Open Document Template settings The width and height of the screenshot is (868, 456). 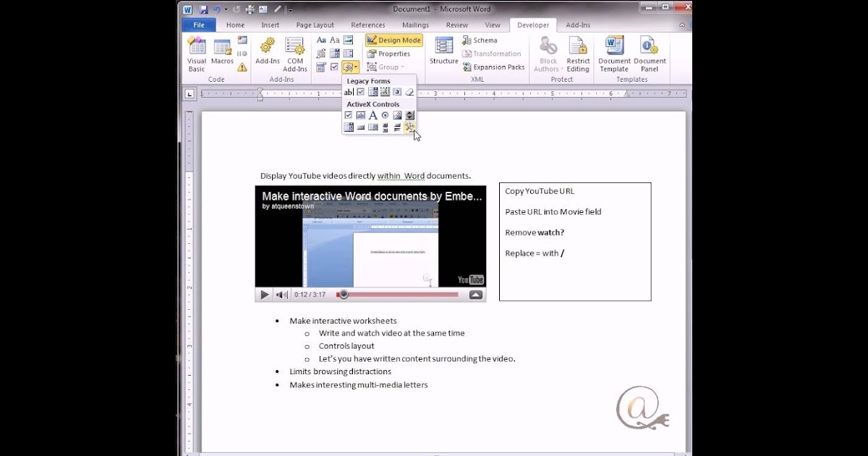[x=615, y=54]
